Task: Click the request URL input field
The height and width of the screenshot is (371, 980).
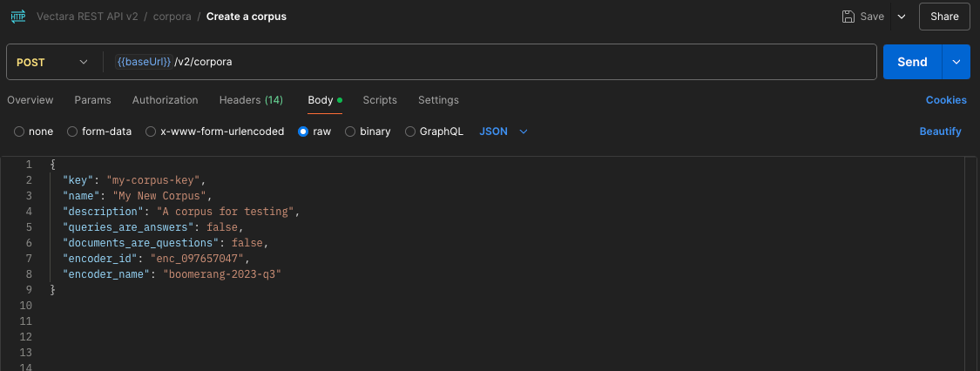Action: [488, 63]
